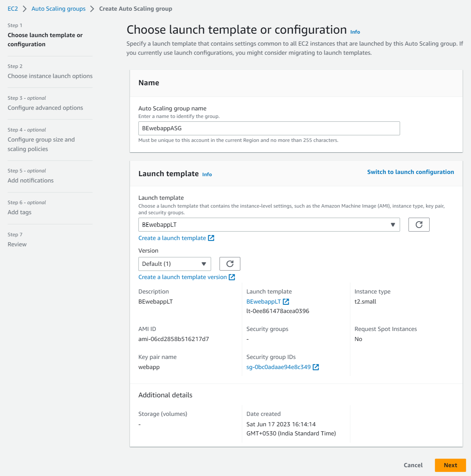Switch to launch configuration

tap(410, 172)
